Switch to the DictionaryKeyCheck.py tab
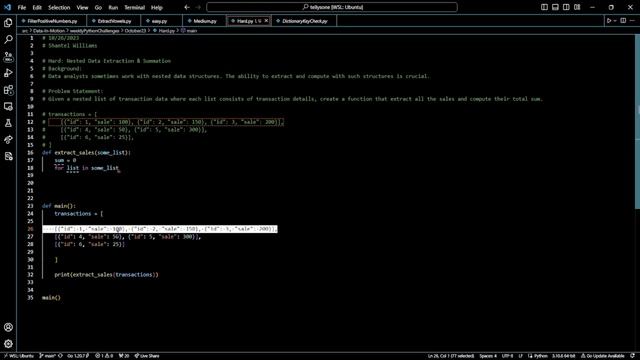 (x=304, y=21)
